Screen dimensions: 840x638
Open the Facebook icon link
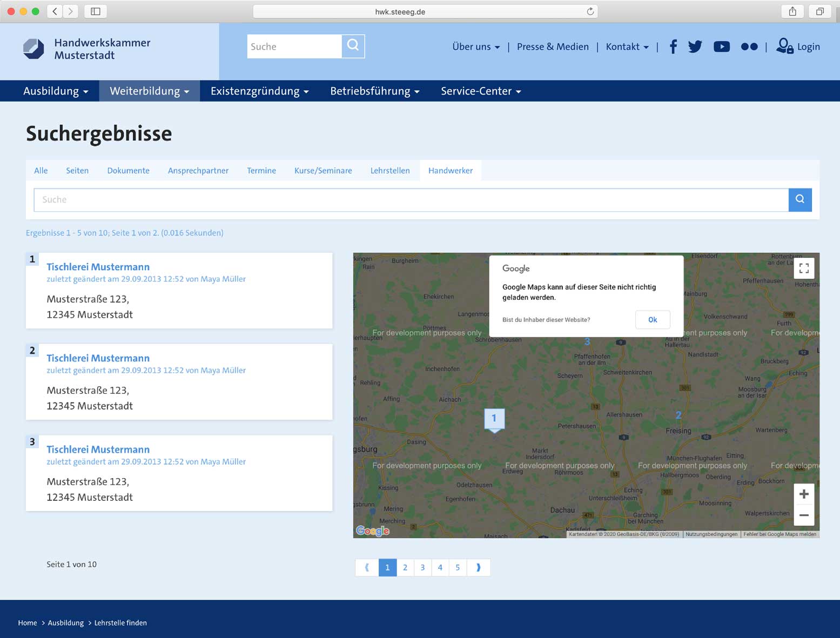click(673, 47)
